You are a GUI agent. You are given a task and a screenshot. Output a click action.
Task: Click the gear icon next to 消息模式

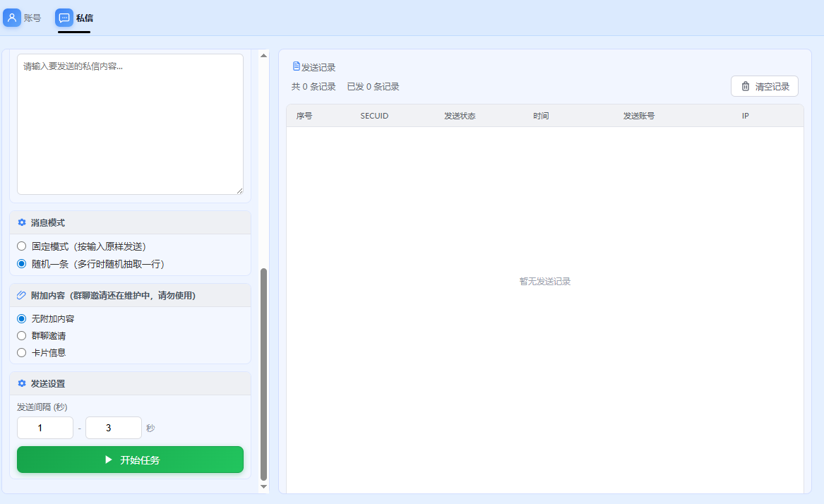click(21, 222)
